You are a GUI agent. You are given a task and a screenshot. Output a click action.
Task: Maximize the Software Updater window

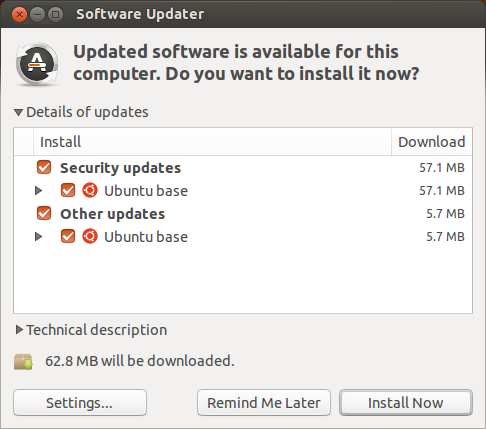click(56, 14)
